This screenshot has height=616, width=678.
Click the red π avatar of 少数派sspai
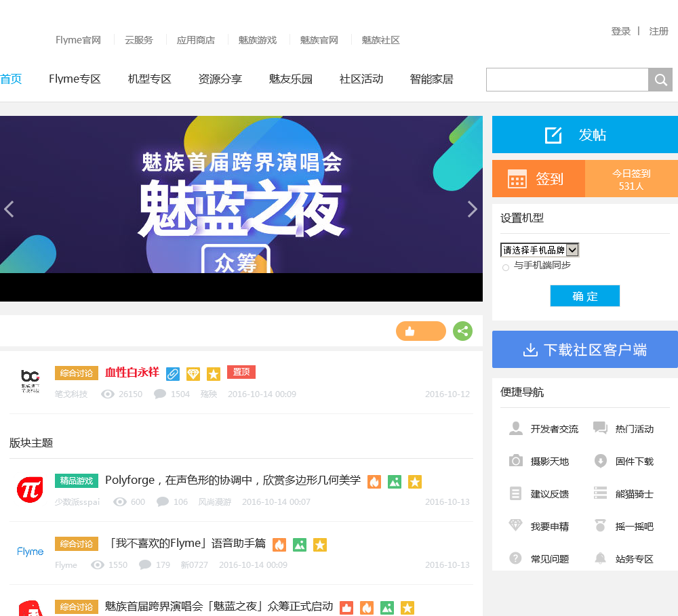(x=31, y=490)
